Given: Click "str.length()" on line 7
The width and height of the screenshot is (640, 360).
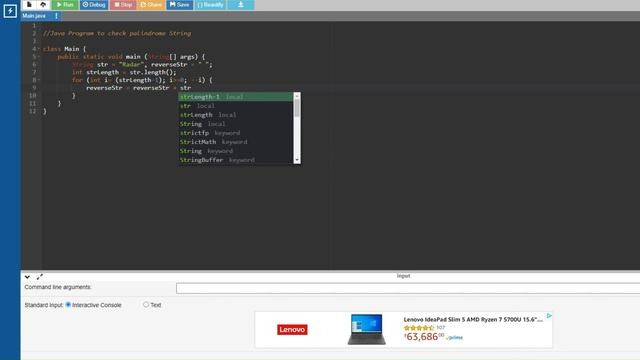Looking at the screenshot, I should point(153,72).
